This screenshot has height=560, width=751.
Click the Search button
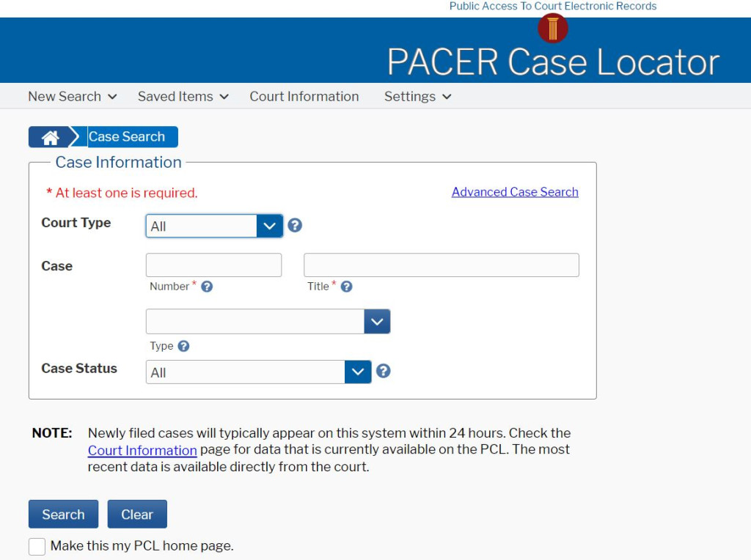click(x=63, y=514)
